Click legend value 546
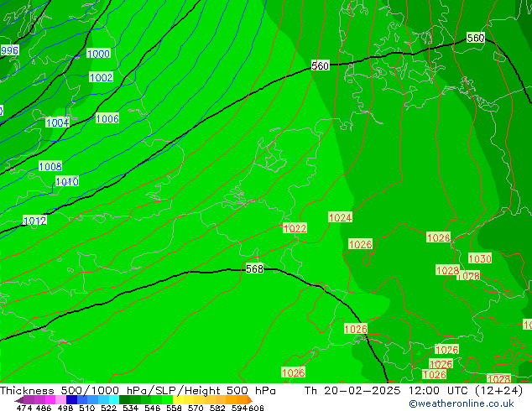Viewport: 532px width, 411px height. click(153, 408)
